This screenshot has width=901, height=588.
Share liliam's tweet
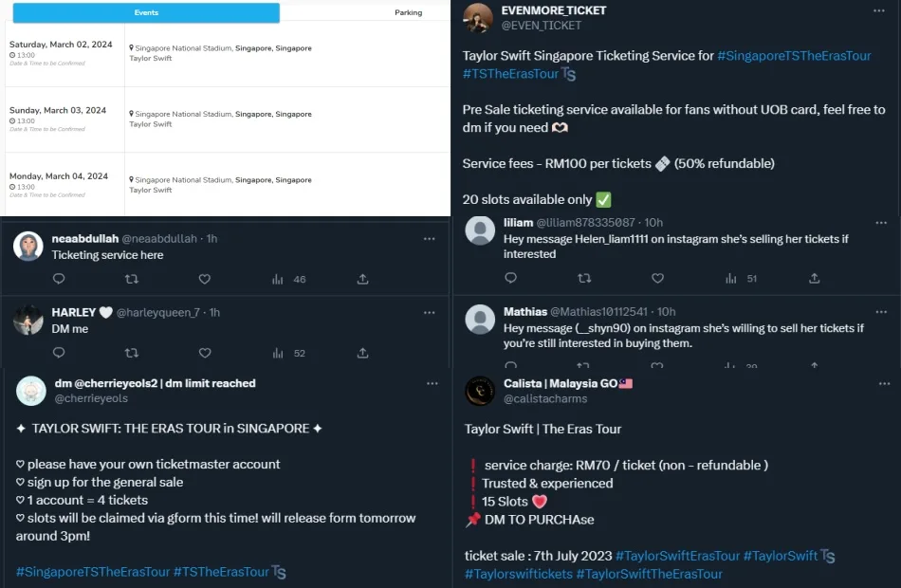[x=814, y=279]
